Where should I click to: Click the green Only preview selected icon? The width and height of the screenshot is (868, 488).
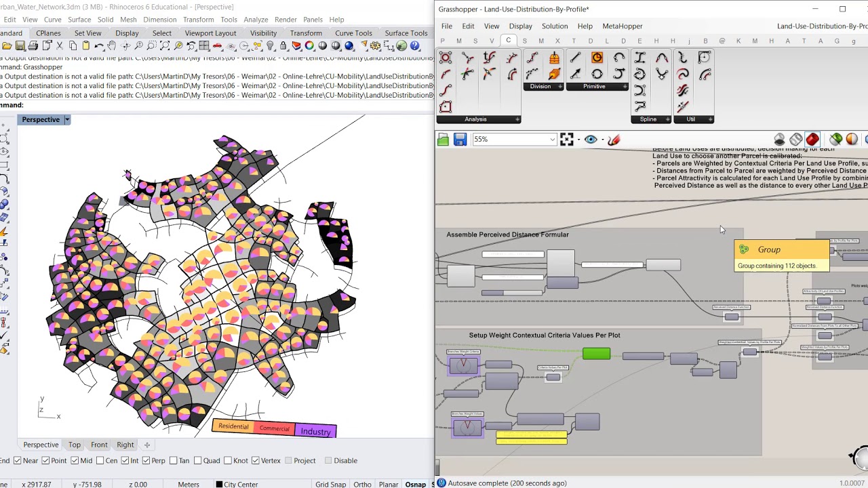tap(835, 140)
